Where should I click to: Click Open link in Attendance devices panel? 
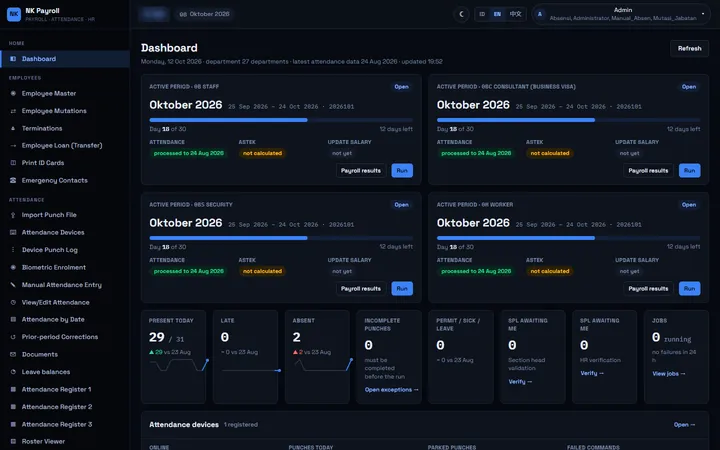[684, 424]
